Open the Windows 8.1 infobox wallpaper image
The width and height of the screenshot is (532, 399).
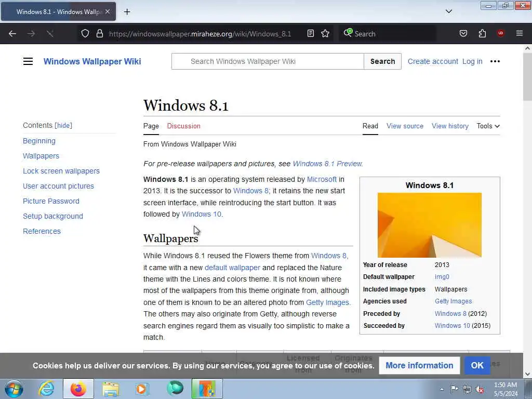429,225
